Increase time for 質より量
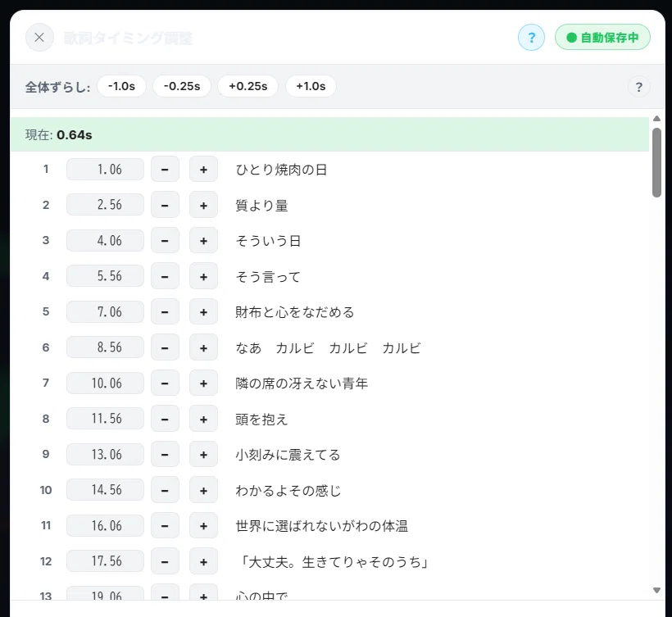The width and height of the screenshot is (672, 617). click(203, 205)
